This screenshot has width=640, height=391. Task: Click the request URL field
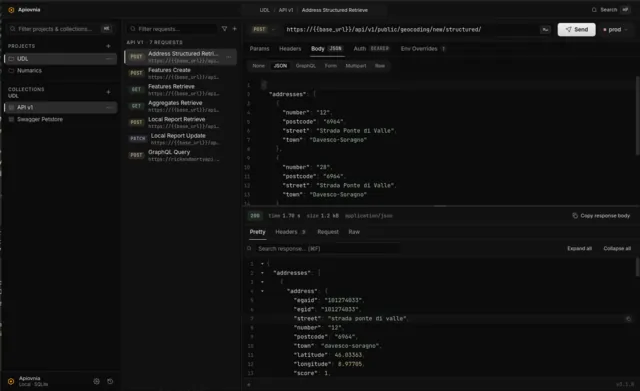click(x=409, y=29)
